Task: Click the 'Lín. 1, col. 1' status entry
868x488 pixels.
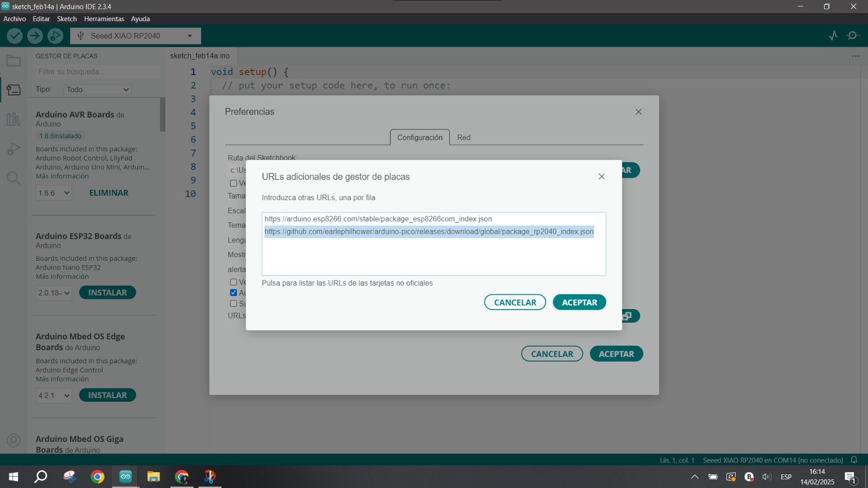Action: click(677, 460)
